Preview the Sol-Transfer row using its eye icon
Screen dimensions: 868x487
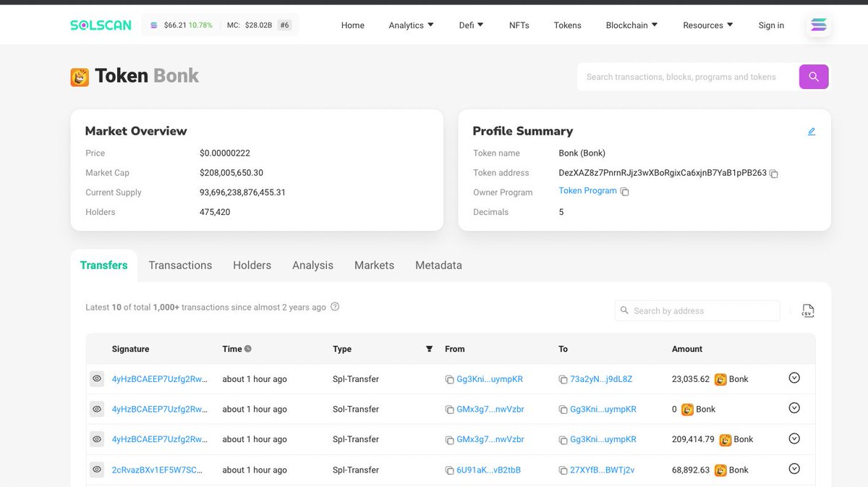pos(96,409)
